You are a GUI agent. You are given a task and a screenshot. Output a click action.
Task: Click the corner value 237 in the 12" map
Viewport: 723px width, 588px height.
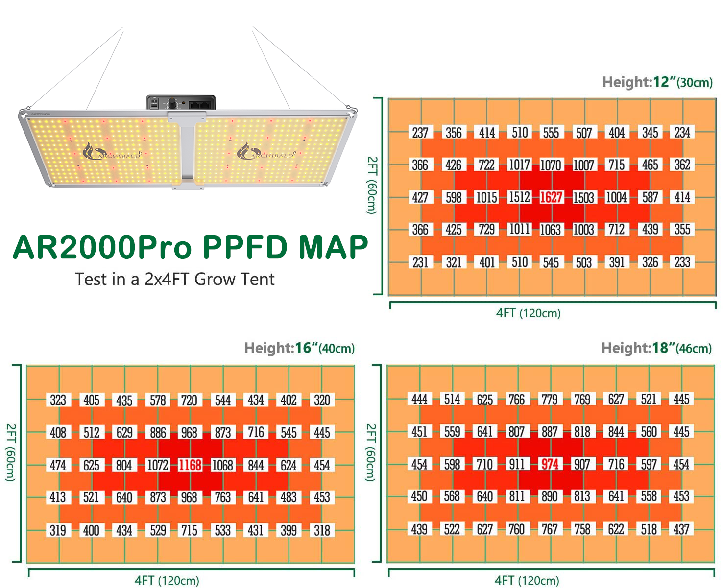[420, 133]
